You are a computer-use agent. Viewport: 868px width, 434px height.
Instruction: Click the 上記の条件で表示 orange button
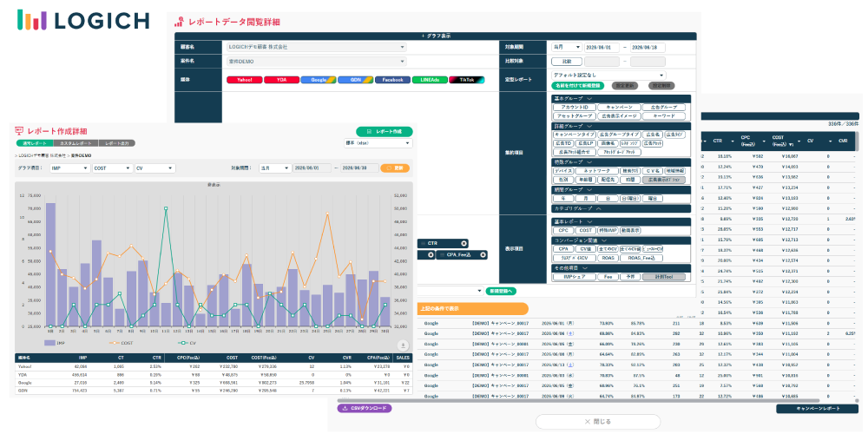point(473,309)
